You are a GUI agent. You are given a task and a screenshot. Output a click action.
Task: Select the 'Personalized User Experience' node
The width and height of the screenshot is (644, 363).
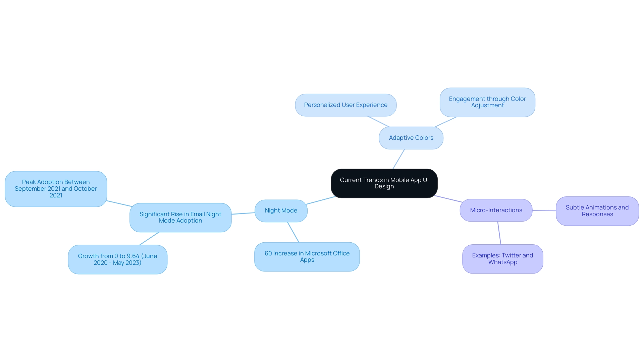click(x=345, y=105)
